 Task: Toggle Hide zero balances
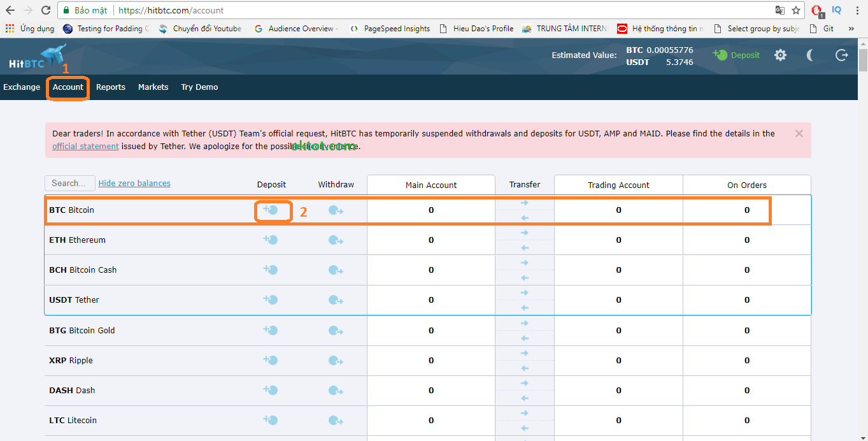tap(134, 184)
